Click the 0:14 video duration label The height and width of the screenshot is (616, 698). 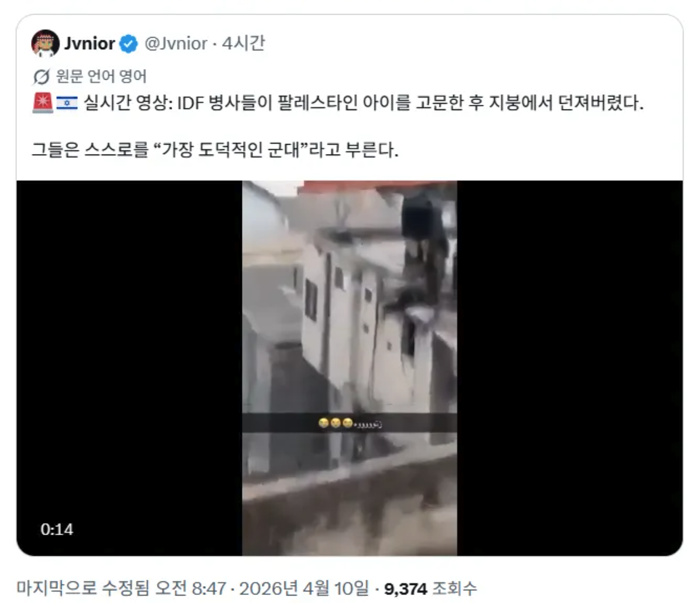click(x=57, y=529)
